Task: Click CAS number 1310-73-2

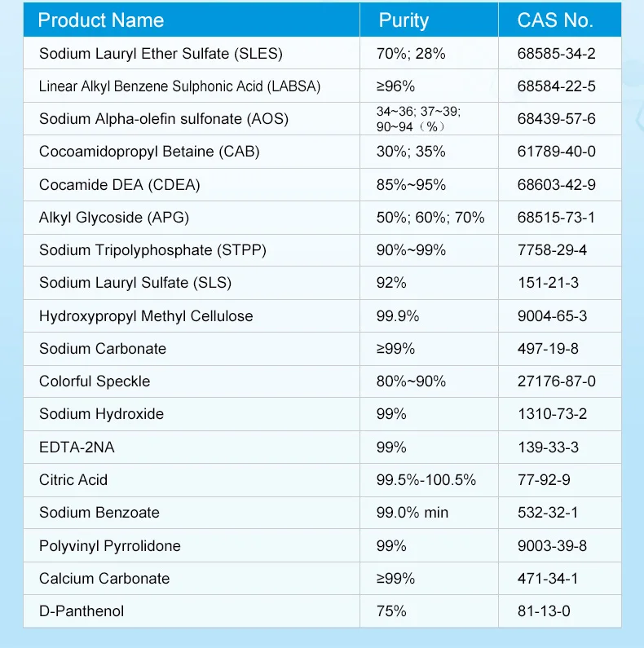Action: click(552, 414)
